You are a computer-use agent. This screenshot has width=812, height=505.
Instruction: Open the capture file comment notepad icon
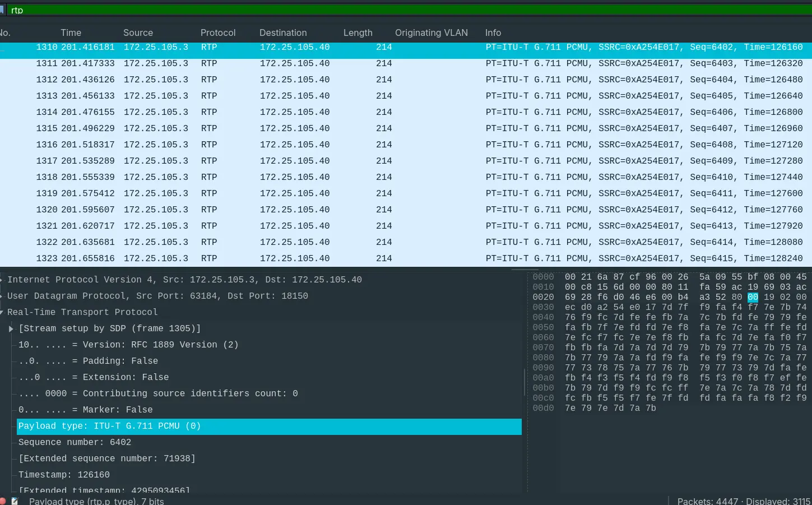[x=15, y=501]
